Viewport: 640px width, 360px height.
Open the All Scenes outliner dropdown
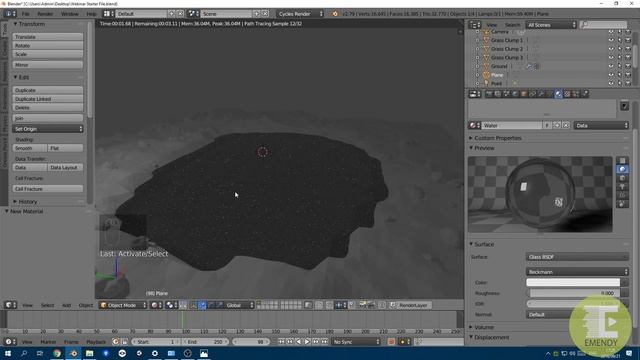[551, 25]
